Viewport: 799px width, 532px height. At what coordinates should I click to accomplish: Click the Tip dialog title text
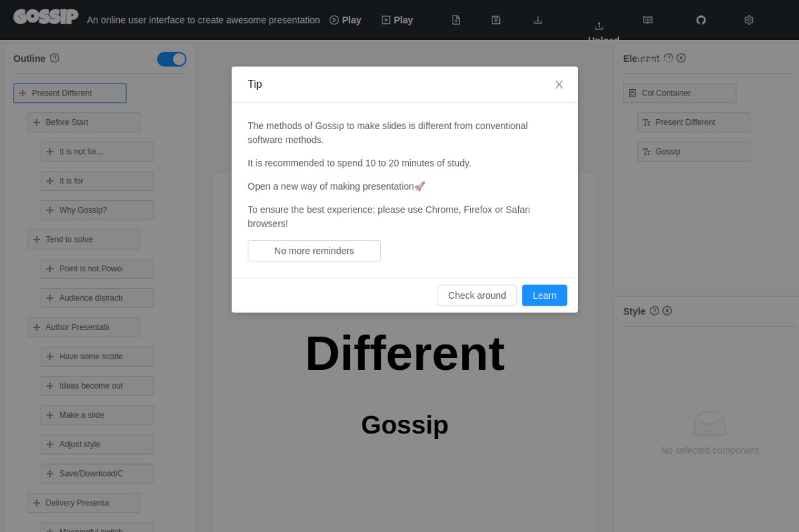[x=255, y=84]
